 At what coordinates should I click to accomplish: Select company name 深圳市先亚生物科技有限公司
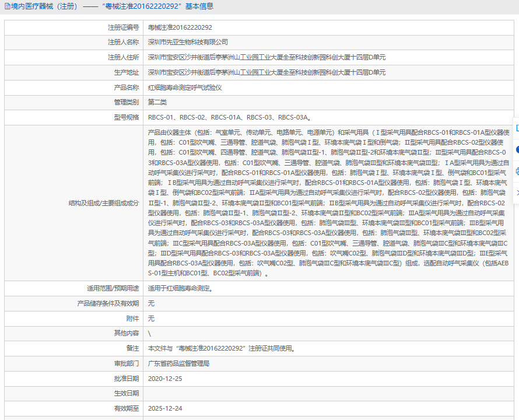188,42
